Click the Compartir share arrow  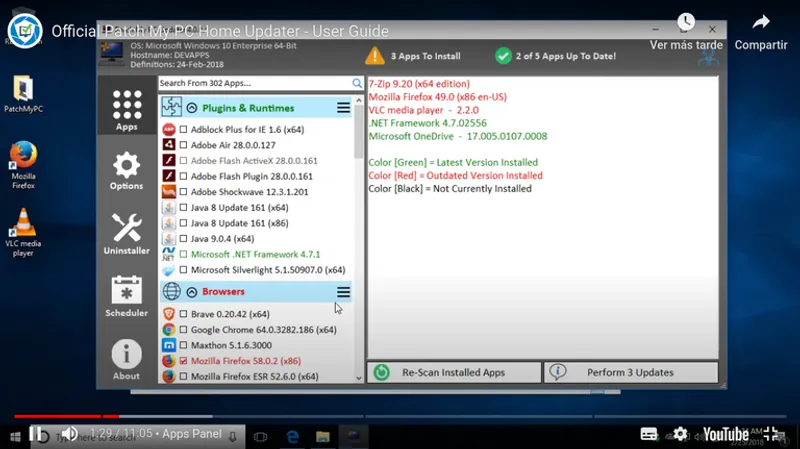click(x=761, y=22)
